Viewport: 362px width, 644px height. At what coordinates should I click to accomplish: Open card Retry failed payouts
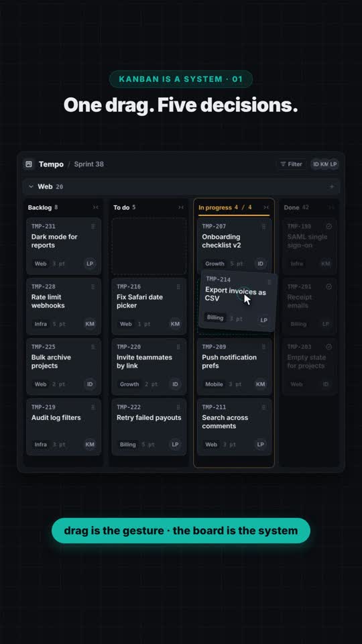pos(149,427)
